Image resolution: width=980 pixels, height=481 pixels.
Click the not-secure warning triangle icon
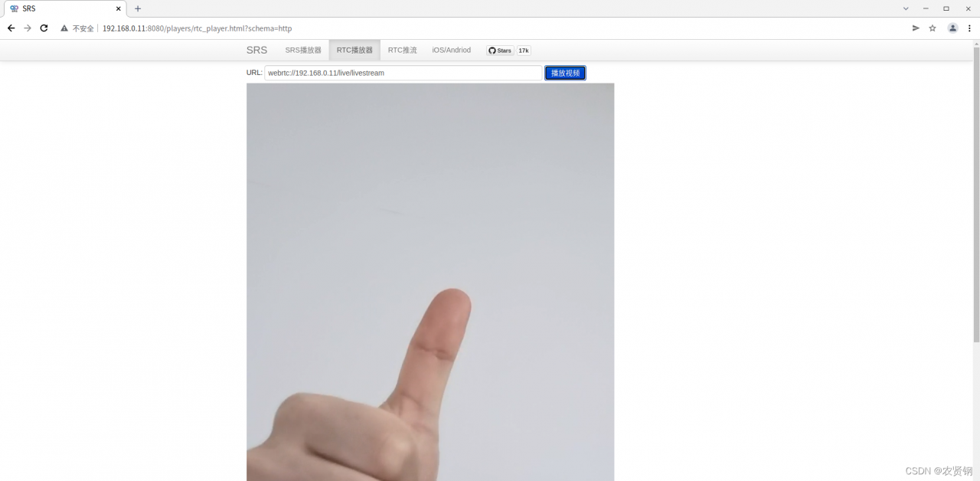coord(64,28)
